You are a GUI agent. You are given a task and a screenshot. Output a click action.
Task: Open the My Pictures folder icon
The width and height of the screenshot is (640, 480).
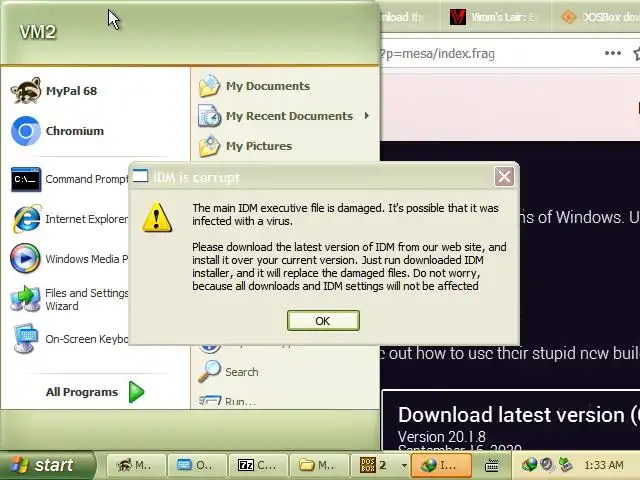(x=209, y=146)
